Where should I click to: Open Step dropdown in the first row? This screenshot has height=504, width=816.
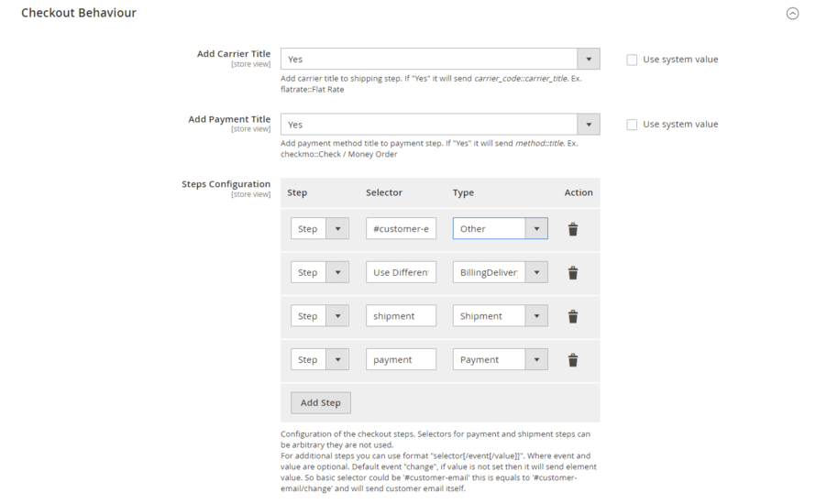[x=320, y=229]
